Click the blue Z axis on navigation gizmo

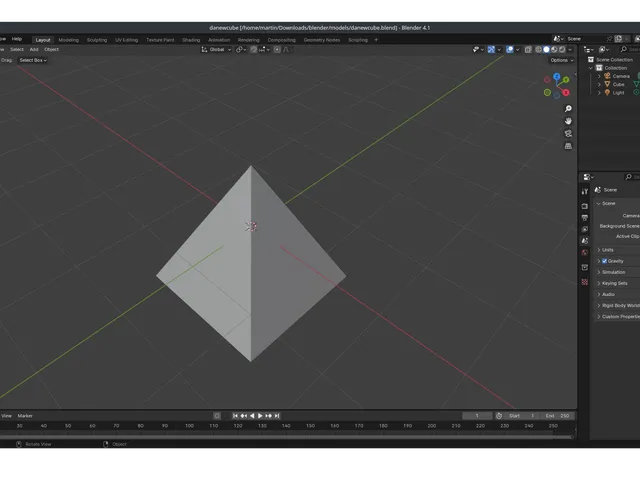point(557,76)
